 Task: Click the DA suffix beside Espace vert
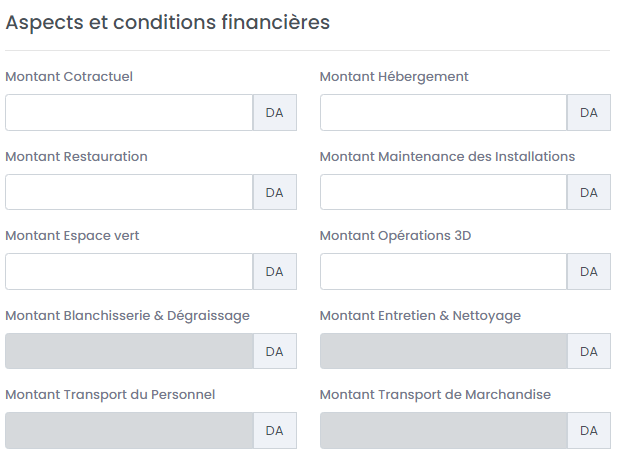pos(275,271)
